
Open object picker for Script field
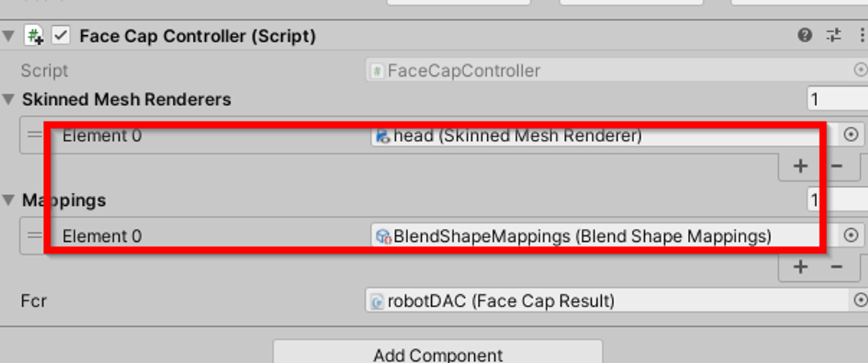click(860, 70)
